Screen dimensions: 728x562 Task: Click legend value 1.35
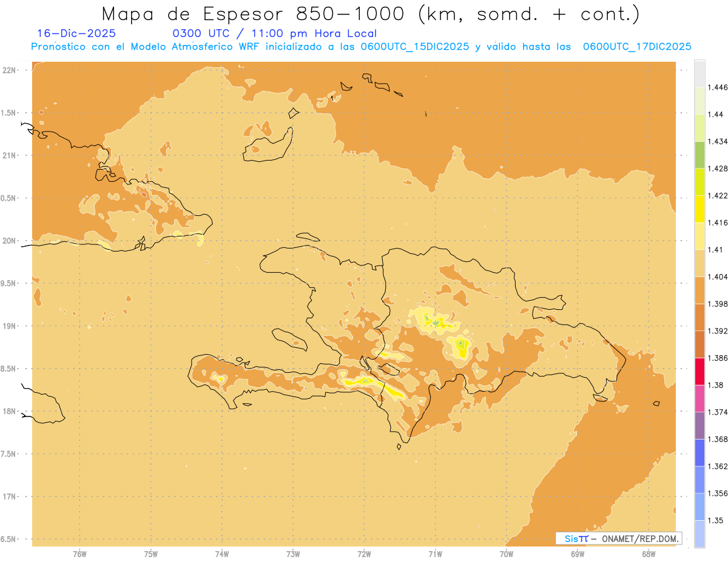(x=715, y=520)
